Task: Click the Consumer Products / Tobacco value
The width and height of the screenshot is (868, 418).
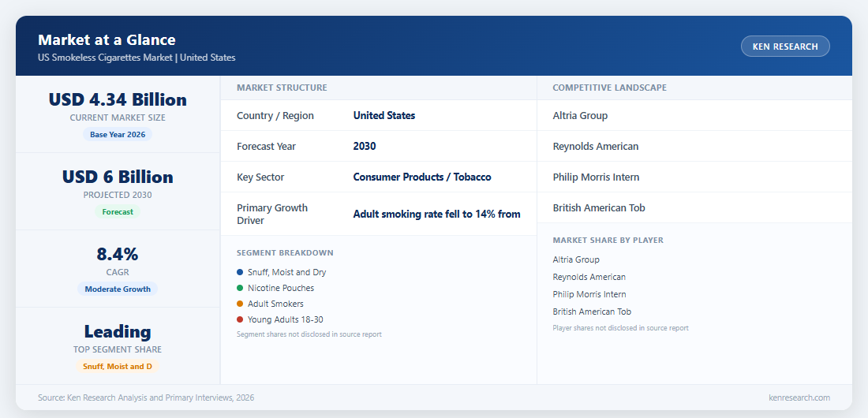Action: pyautogui.click(x=422, y=177)
